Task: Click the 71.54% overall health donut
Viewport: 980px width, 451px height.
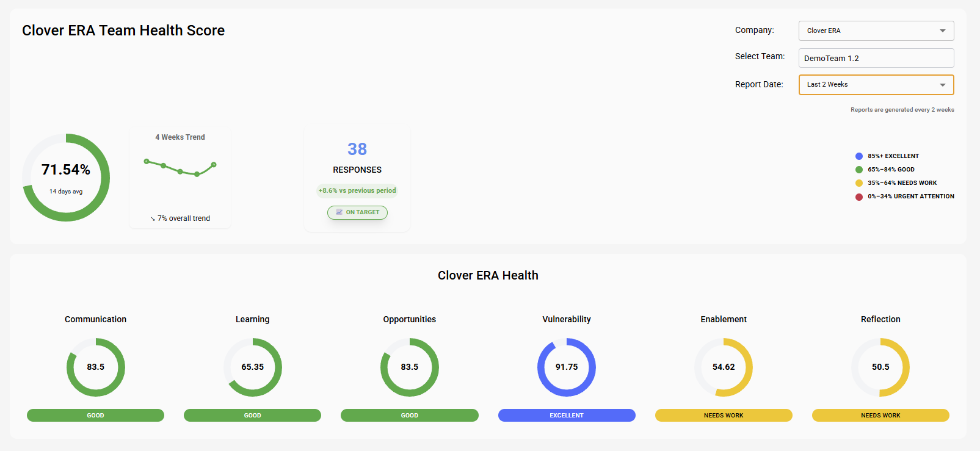Action: 66,178
